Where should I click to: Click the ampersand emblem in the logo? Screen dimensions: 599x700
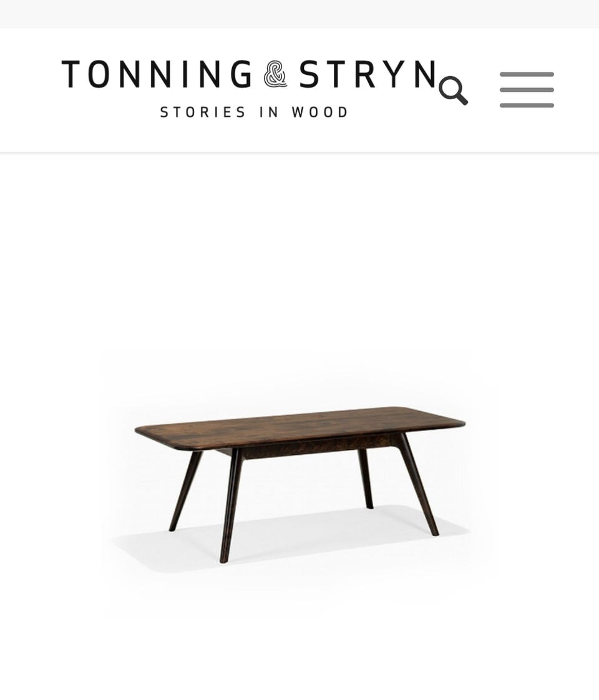(x=275, y=74)
